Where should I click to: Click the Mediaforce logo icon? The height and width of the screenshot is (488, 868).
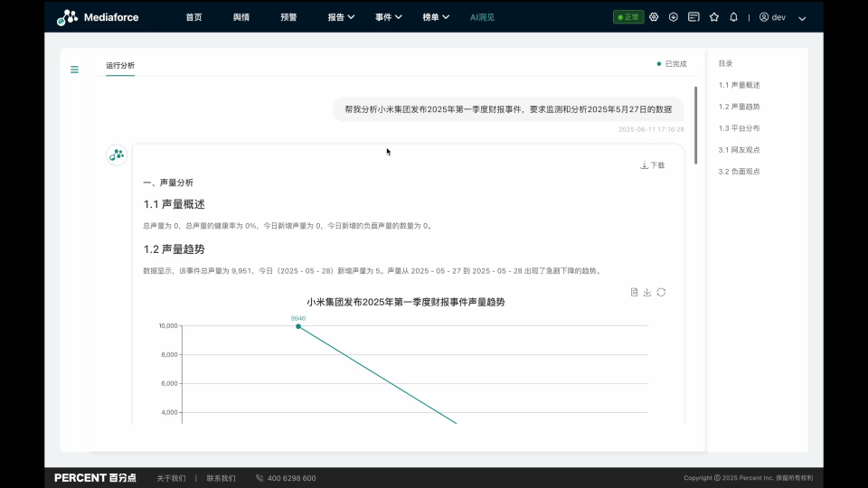click(x=67, y=17)
